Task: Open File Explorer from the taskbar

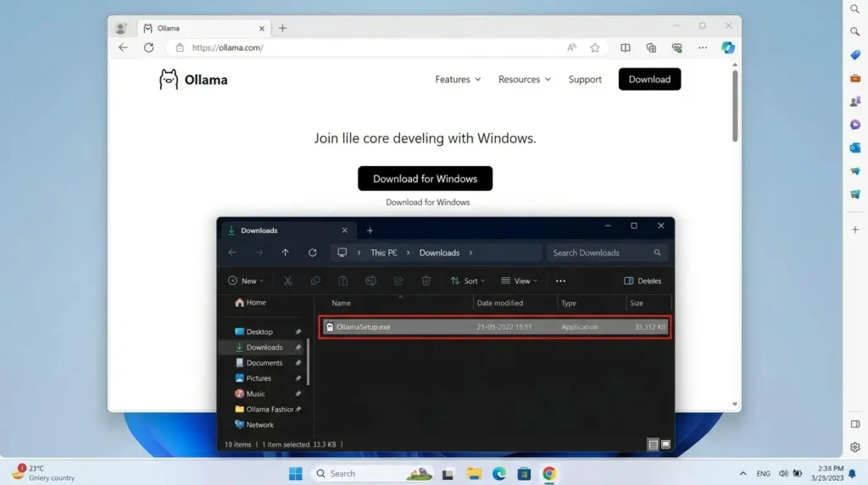Action: pyautogui.click(x=474, y=473)
